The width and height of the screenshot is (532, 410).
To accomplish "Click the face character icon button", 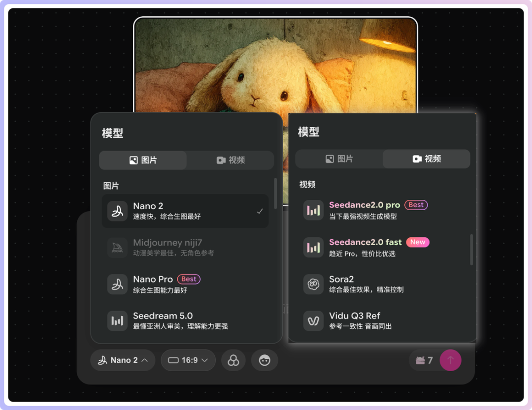I will tap(265, 360).
